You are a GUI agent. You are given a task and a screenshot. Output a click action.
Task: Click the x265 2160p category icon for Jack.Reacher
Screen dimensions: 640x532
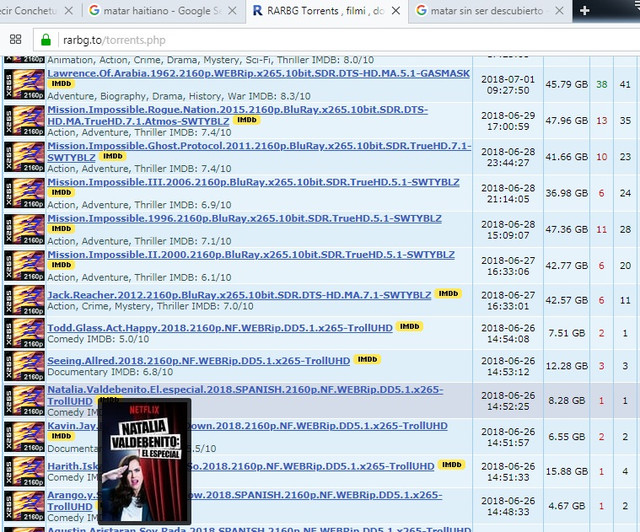click(x=24, y=300)
